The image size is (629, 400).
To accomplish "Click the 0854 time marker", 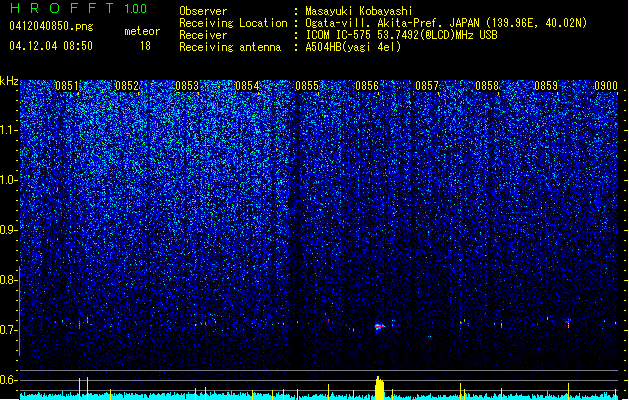I will click(247, 86).
